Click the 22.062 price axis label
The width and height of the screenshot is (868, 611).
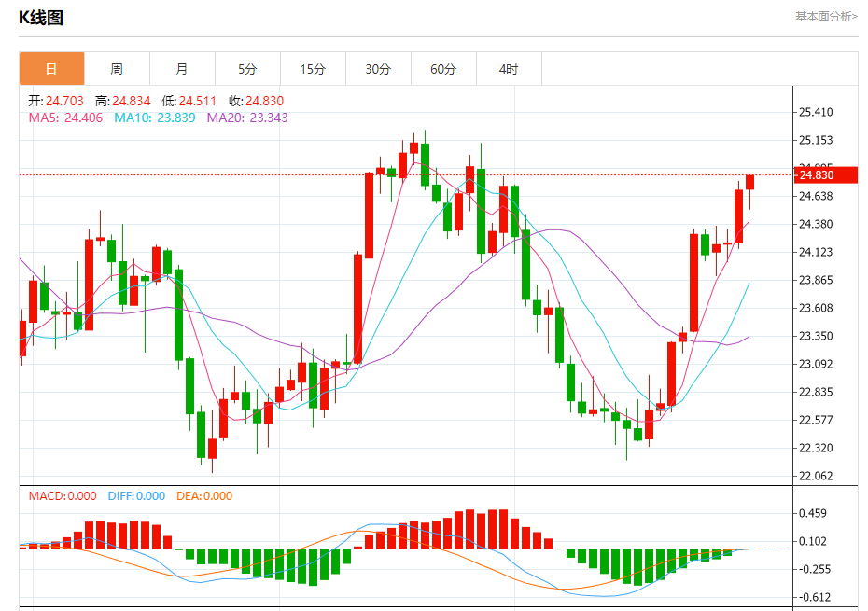tap(816, 476)
